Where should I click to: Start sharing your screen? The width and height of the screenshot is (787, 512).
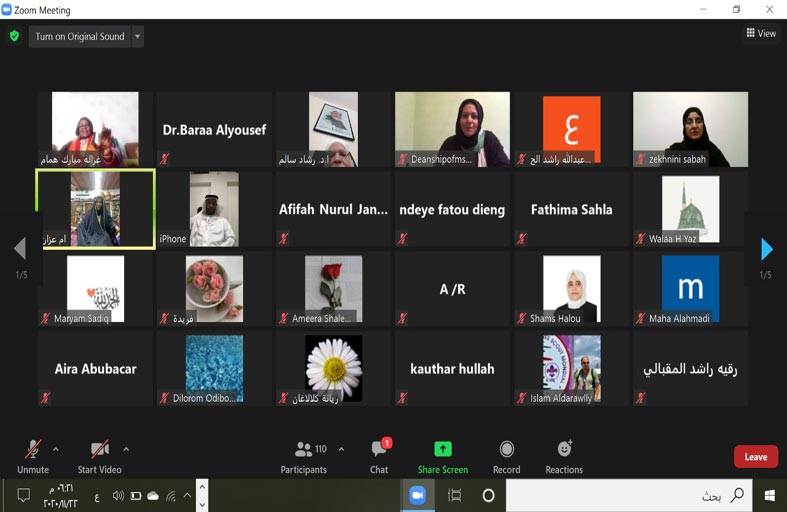point(442,456)
